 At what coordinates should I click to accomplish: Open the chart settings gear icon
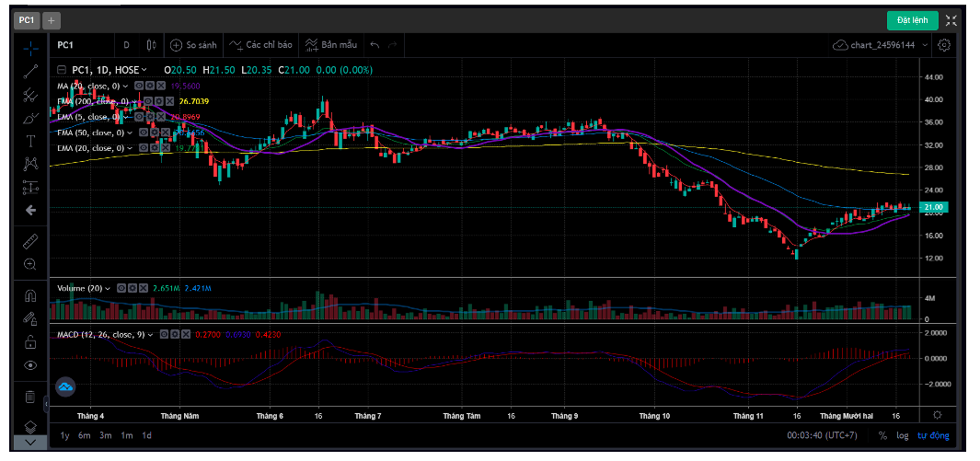pos(944,44)
